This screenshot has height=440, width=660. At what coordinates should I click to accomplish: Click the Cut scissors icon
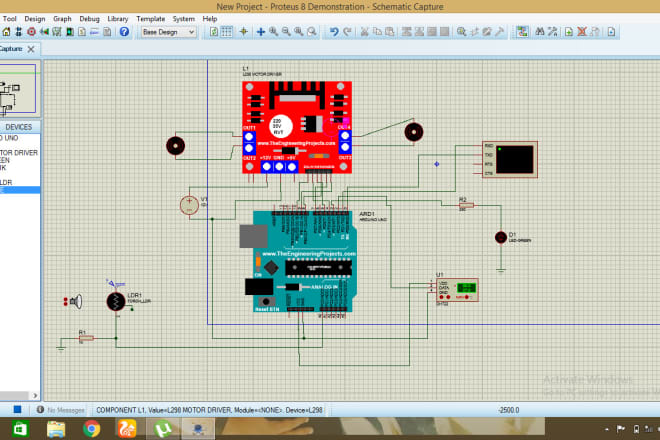click(365, 32)
